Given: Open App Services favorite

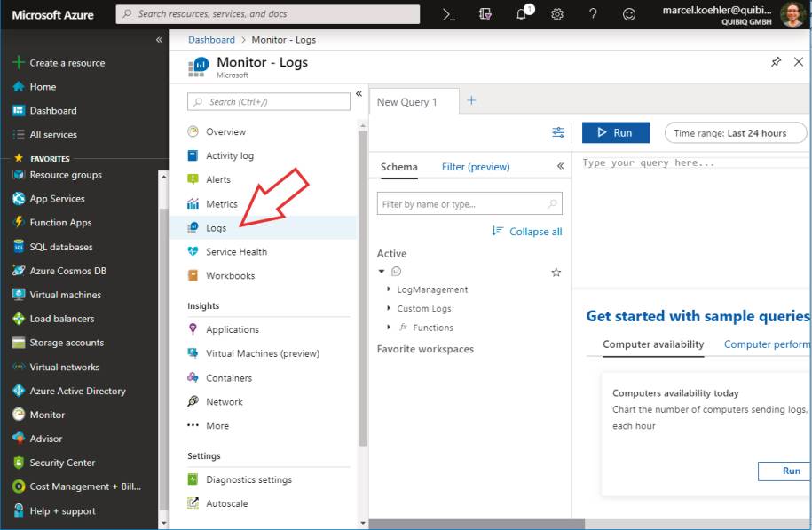Looking at the screenshot, I should tap(49, 199).
